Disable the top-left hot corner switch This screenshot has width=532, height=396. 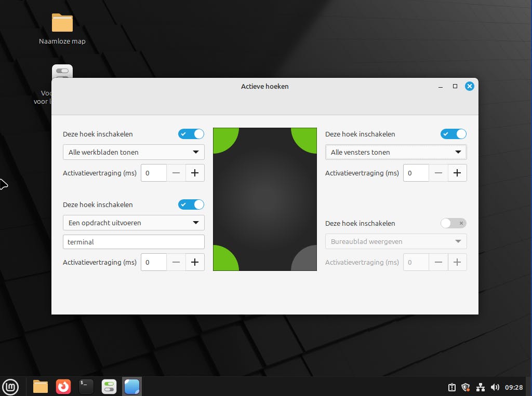coord(191,134)
